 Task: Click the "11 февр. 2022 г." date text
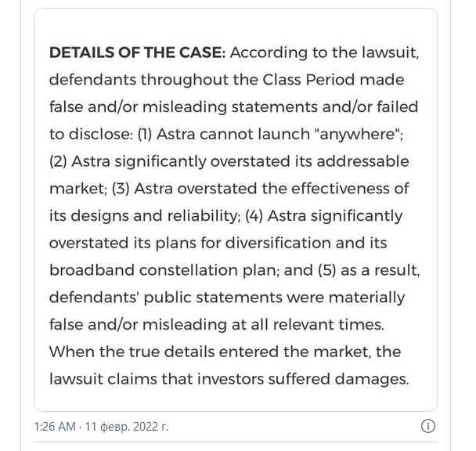click(125, 427)
